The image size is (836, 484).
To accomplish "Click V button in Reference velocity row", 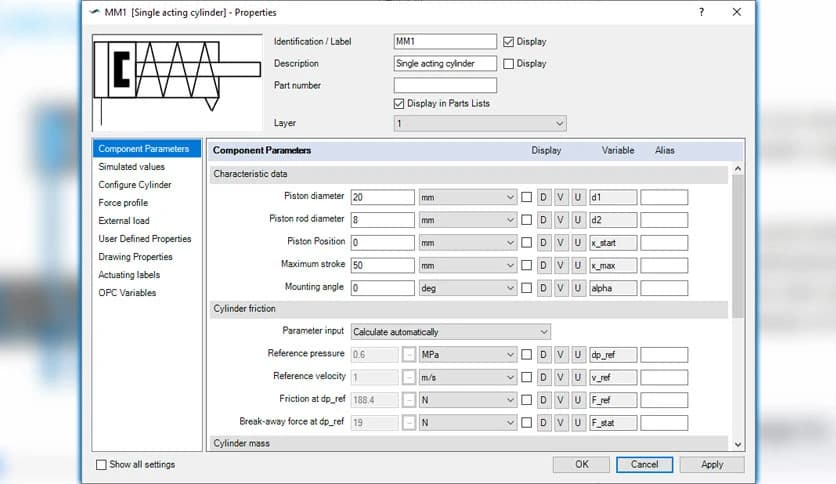I will pos(560,377).
